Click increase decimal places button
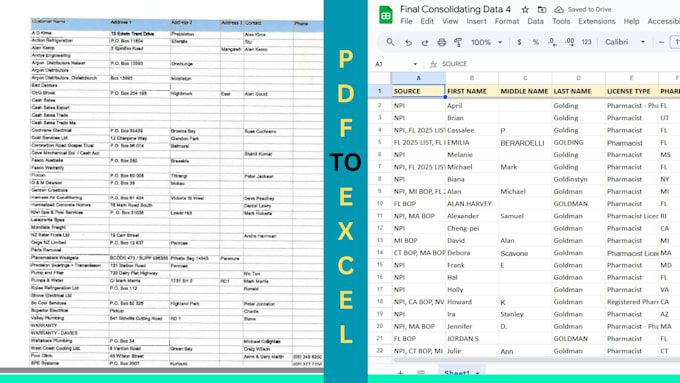 (569, 42)
